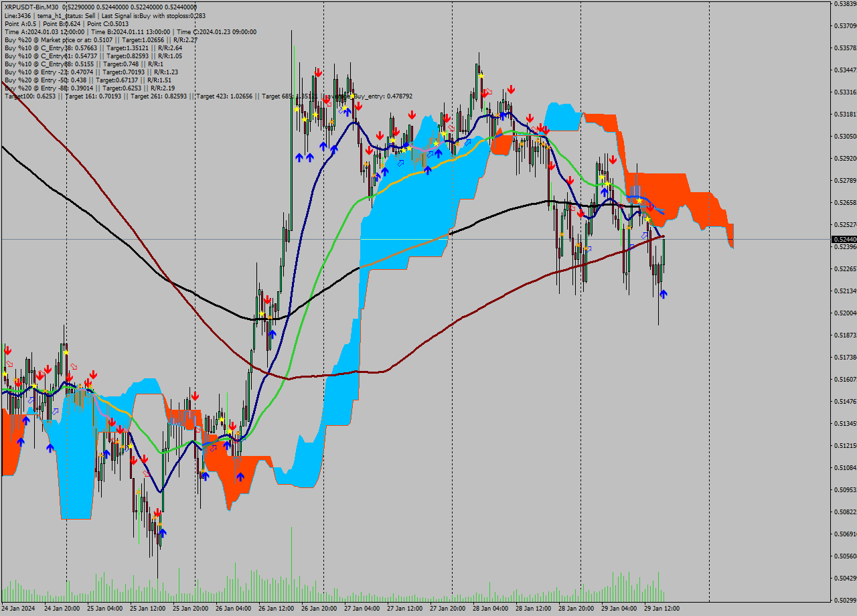This screenshot has height=616, width=857.
Task: Select the 'Buy %20 @ Entry -88: 0.39014' line
Action: tap(90, 88)
